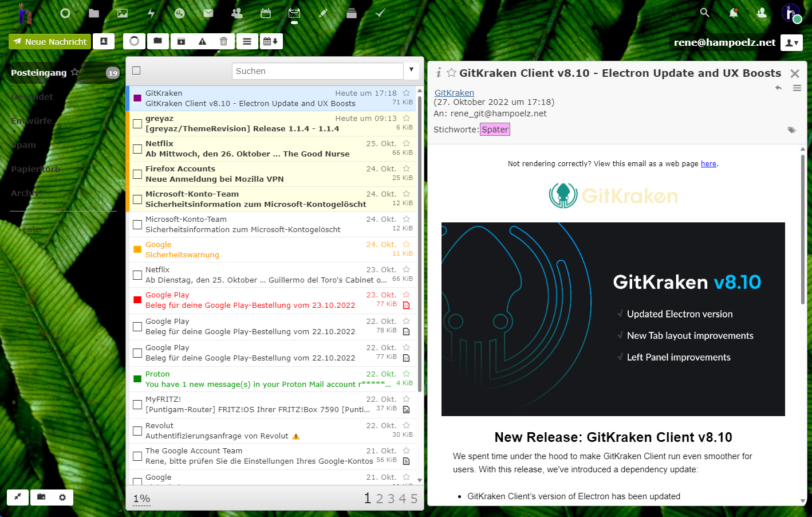Screen dimensions: 812x517
Task: Archive the selected message
Action: (181, 41)
